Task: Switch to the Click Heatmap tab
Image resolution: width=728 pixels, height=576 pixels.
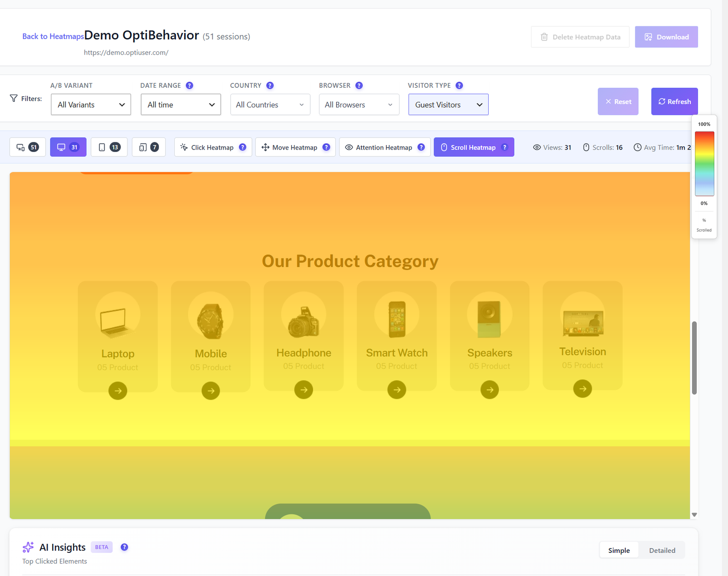Action: point(213,147)
